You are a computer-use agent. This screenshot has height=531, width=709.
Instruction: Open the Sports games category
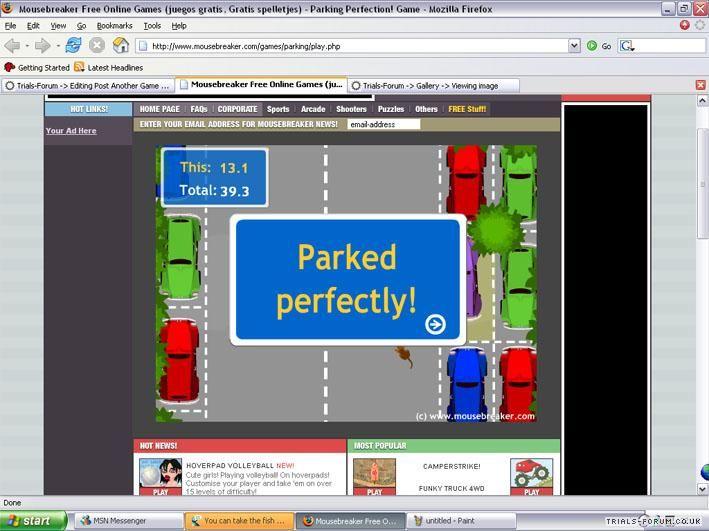click(278, 109)
